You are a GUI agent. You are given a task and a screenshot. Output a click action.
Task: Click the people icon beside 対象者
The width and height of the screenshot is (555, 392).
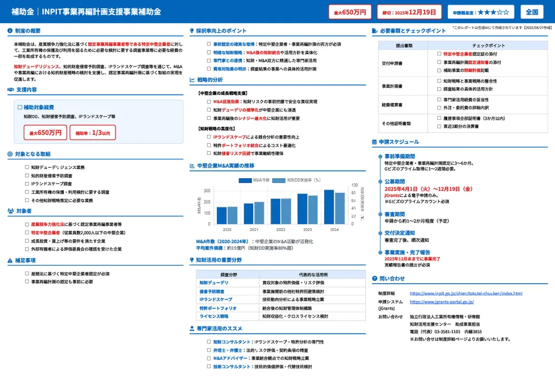[11, 211]
